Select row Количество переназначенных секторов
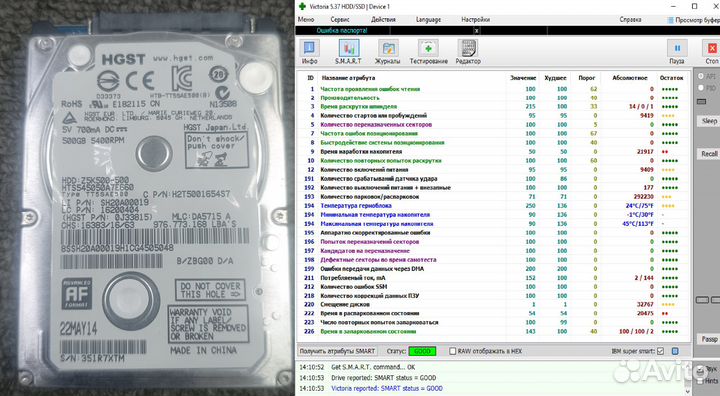Screen dimensions: 720x396 click(x=493, y=124)
